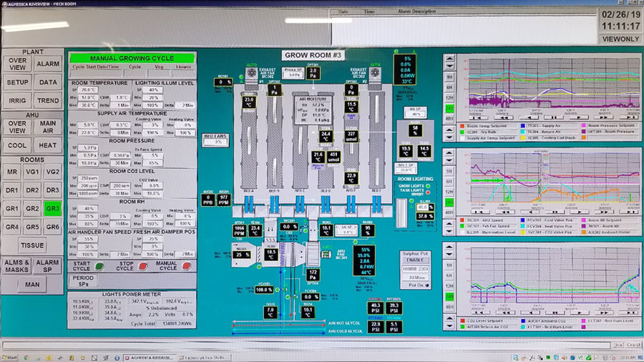This screenshot has height=362, width=644.
Task: Open the AHU Main Air screen
Action: (48, 127)
